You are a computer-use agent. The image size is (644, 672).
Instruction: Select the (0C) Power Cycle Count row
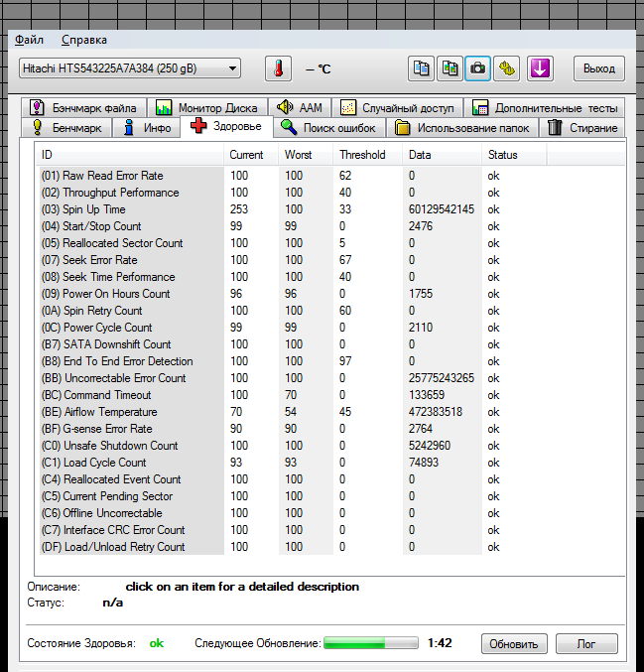pos(292,328)
